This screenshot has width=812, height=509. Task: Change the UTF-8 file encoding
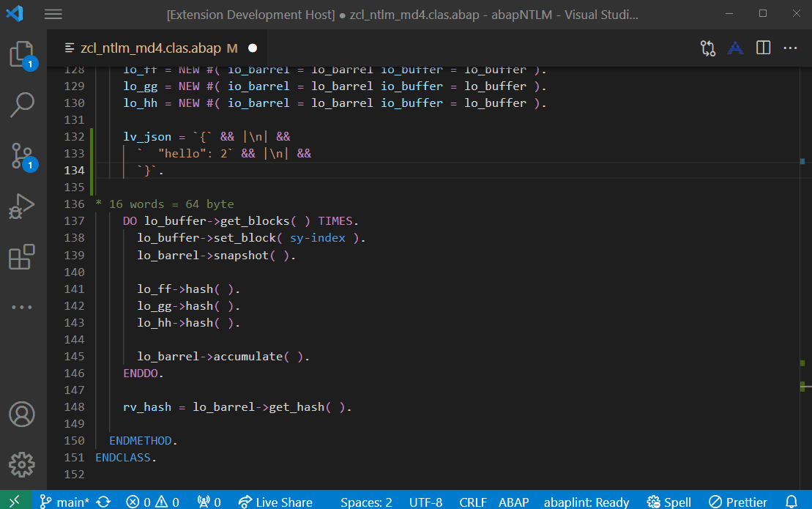pos(425,502)
